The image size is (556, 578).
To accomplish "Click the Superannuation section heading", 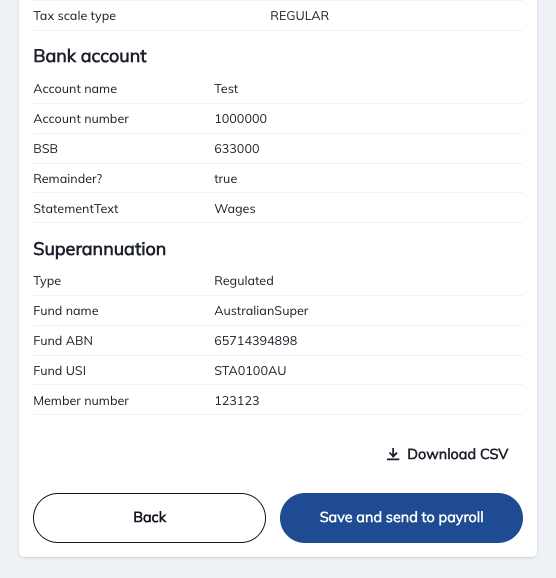I will (x=100, y=249).
